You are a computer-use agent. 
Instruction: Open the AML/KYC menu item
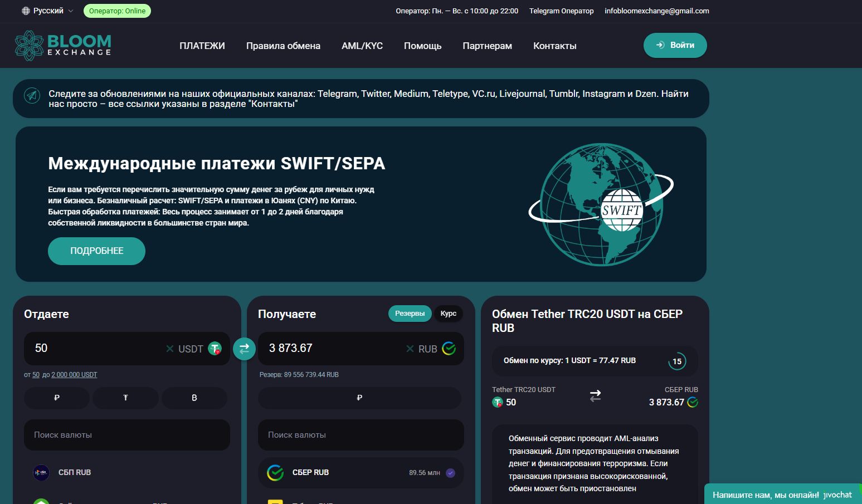click(362, 46)
